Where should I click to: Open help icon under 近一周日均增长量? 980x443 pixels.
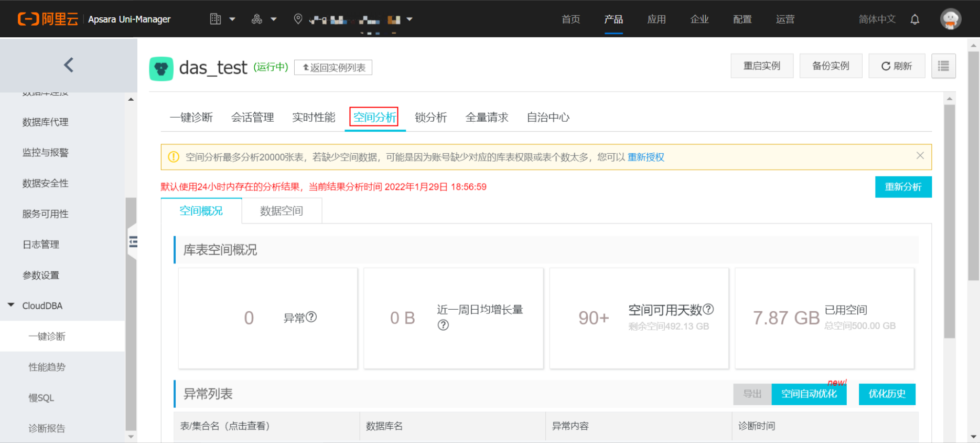[443, 325]
